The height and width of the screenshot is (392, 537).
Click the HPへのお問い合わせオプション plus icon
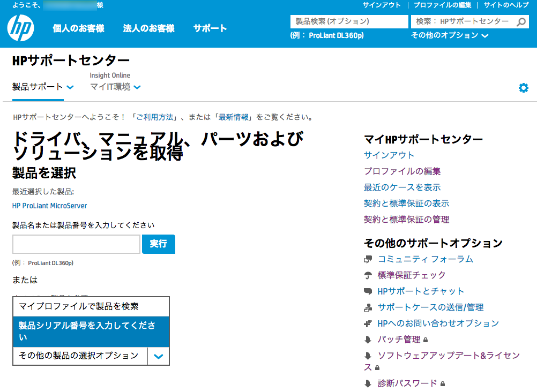[368, 323]
